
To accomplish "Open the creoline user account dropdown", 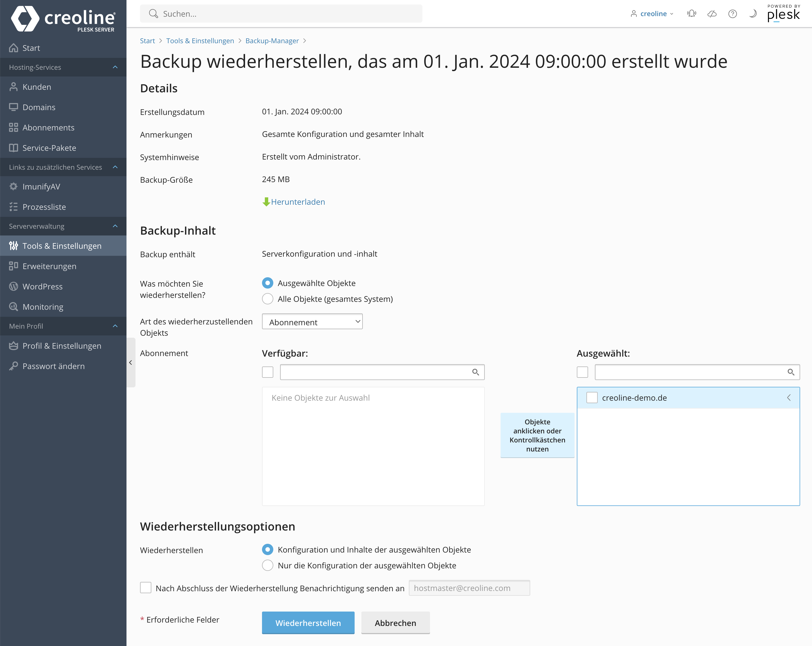I will [x=652, y=14].
